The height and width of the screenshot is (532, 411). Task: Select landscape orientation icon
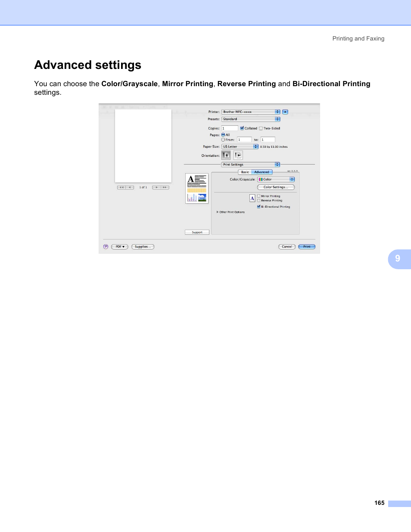pos(238,155)
